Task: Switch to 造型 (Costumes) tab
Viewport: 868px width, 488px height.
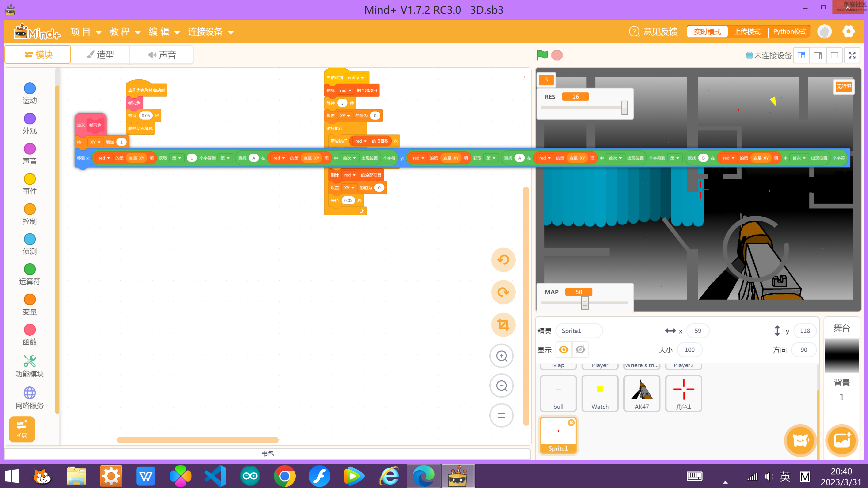Action: [100, 54]
